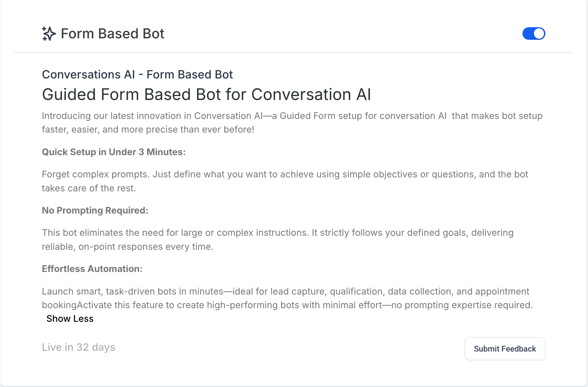Click the phrase on-point responses every time
The height and width of the screenshot is (387, 588).
click(x=145, y=247)
